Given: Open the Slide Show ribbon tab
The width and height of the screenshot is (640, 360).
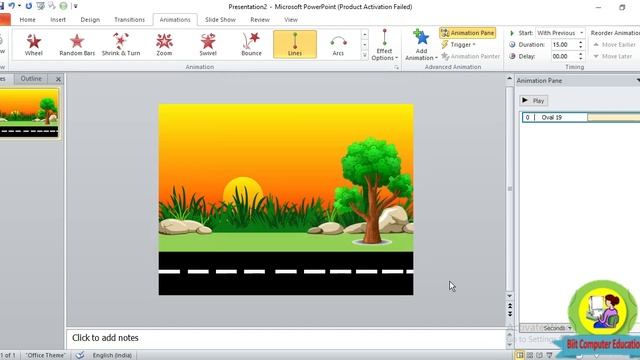Looking at the screenshot, I should (220, 20).
